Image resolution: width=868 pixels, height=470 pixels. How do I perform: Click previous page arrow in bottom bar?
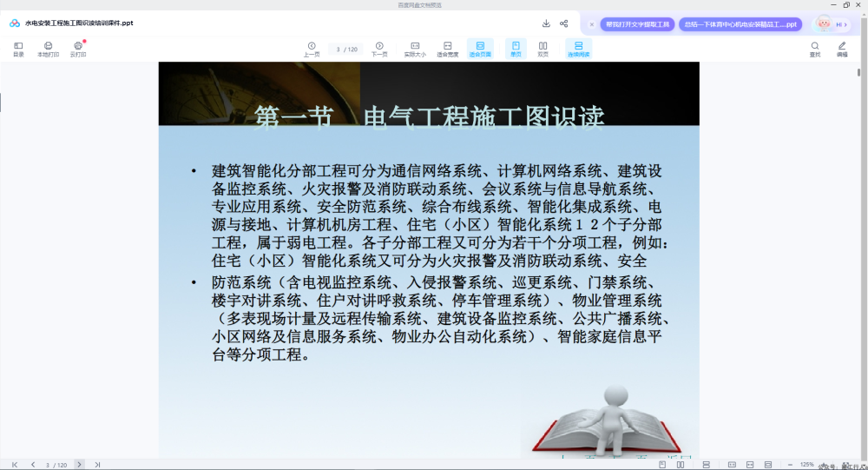(x=33, y=465)
